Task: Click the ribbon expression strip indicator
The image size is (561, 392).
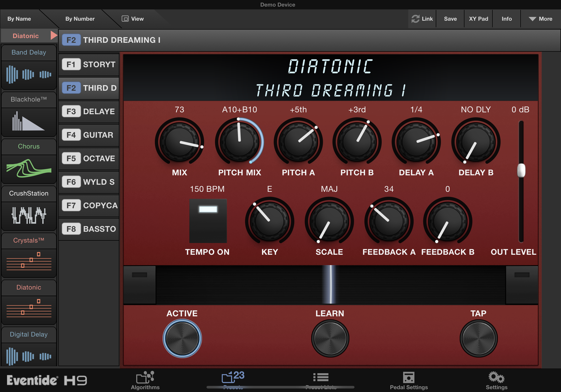Action: click(x=330, y=285)
